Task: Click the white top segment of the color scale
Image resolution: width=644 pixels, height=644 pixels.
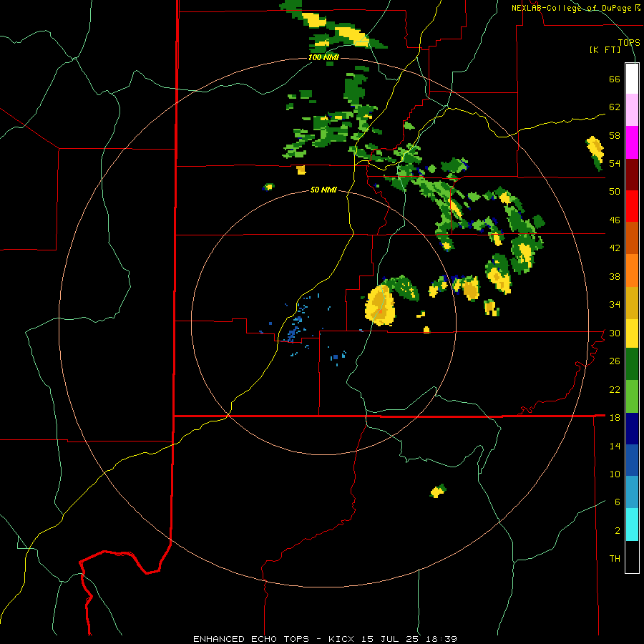Action: pyautogui.click(x=632, y=79)
